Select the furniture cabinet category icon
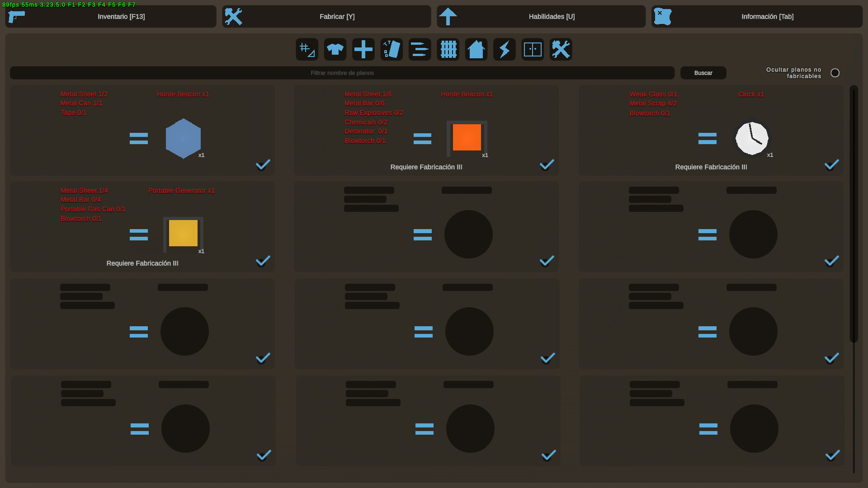 (x=533, y=49)
